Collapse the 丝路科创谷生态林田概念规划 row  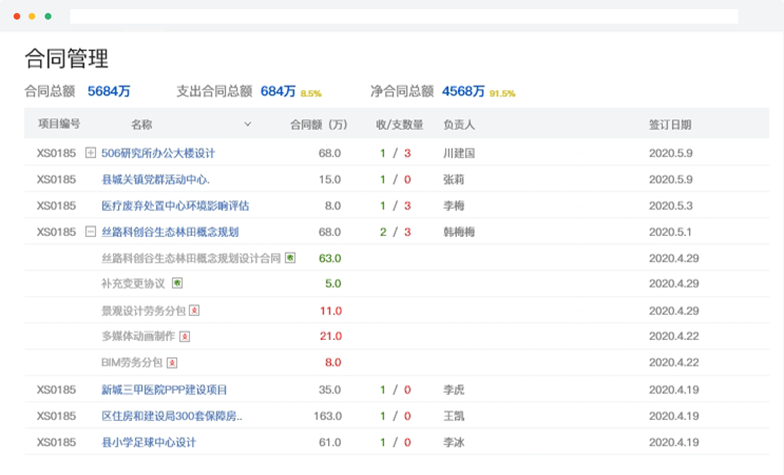[90, 232]
